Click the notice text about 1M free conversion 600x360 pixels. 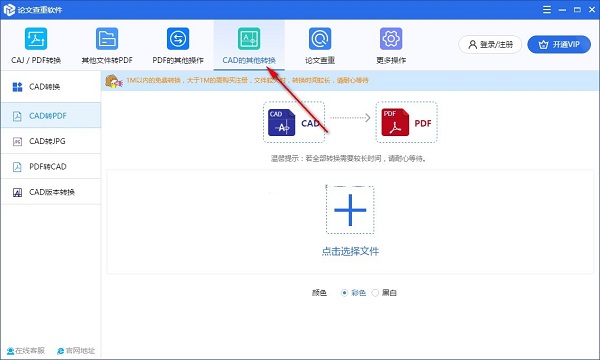(x=247, y=80)
